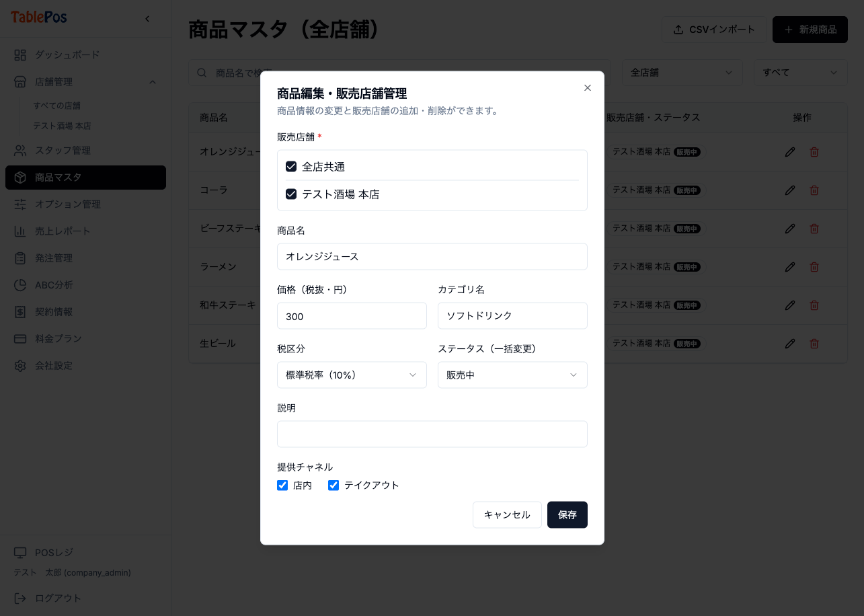
Task: Click the POSレジ monitor icon
Action: [20, 553]
